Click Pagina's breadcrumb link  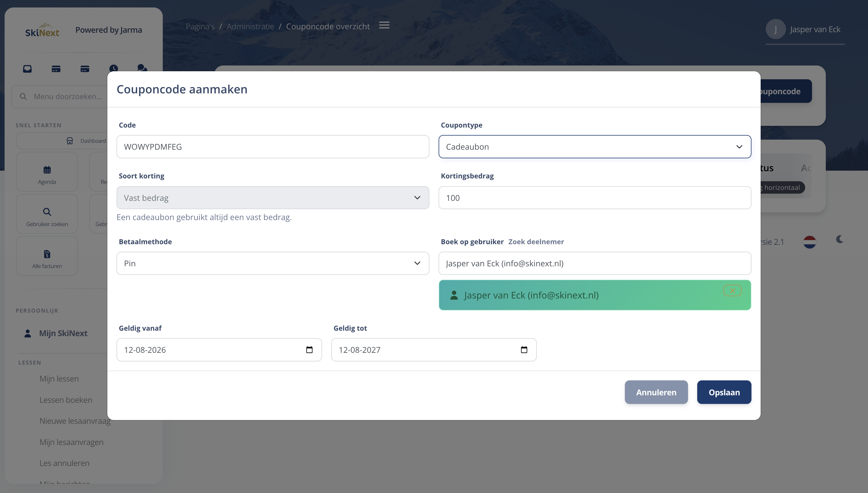pyautogui.click(x=200, y=26)
